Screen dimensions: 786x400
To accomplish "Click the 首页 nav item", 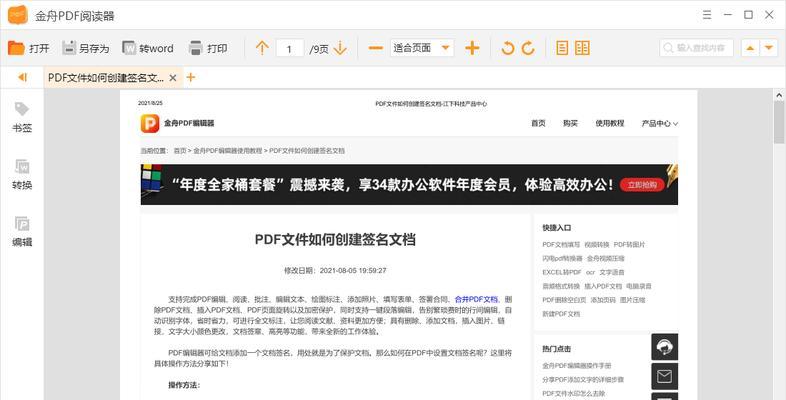I will coord(538,123).
